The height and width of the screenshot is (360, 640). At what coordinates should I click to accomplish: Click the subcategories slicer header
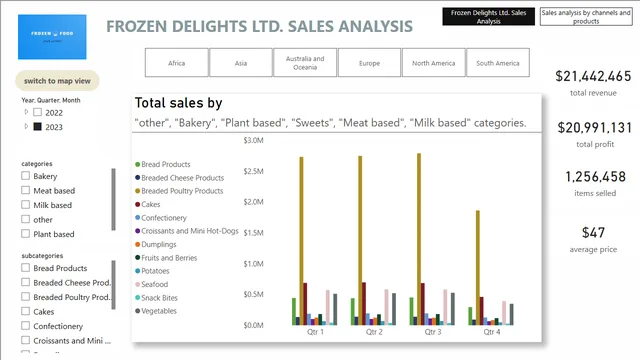click(x=42, y=256)
